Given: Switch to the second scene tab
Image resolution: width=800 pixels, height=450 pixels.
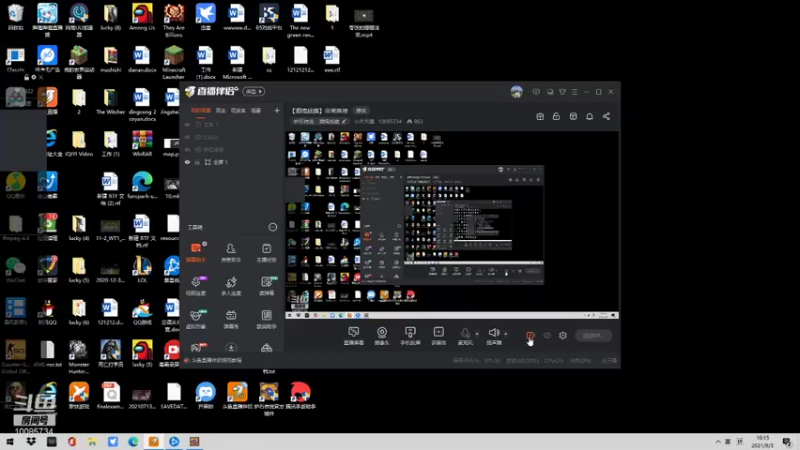Looking at the screenshot, I should (220, 110).
